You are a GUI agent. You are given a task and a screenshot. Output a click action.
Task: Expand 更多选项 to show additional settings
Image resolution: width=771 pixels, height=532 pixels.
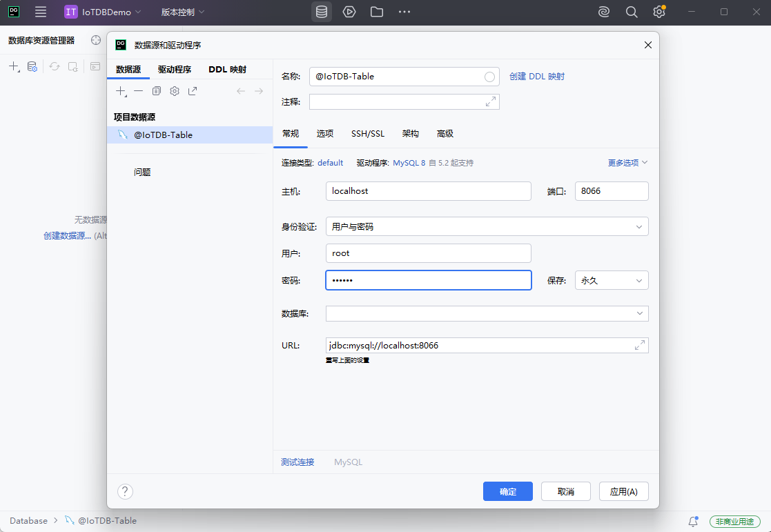[627, 162]
